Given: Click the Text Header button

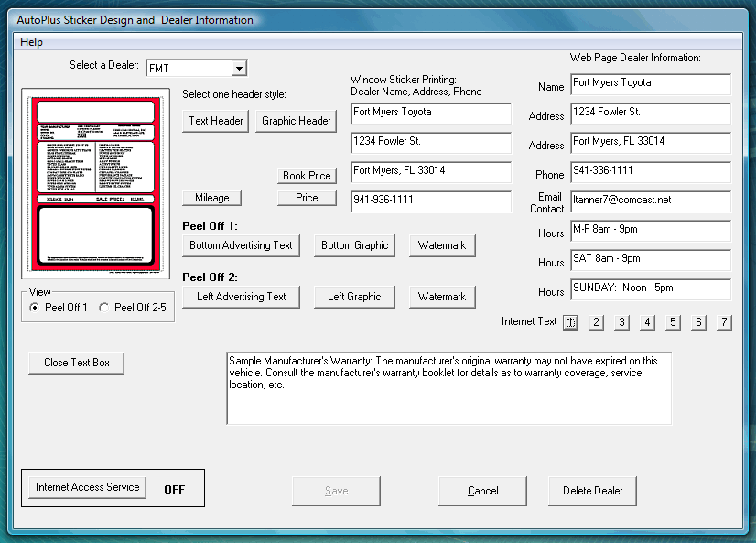Looking at the screenshot, I should pos(215,121).
